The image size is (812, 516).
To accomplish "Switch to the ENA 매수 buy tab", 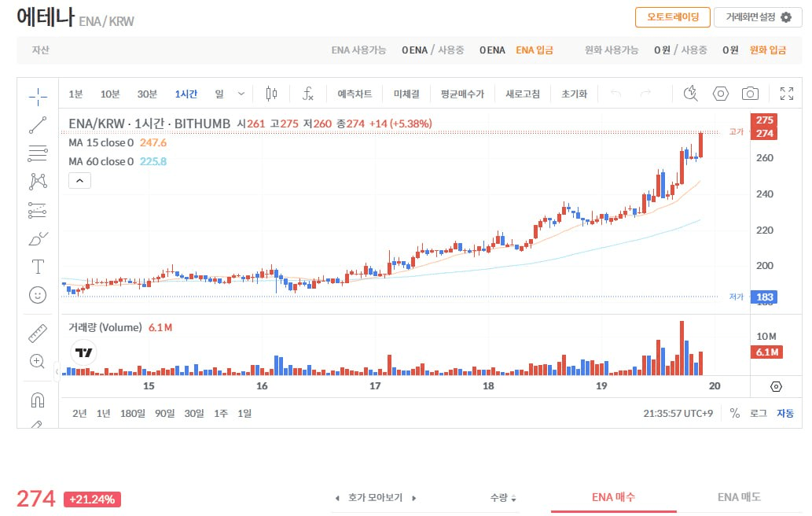I will (x=613, y=497).
